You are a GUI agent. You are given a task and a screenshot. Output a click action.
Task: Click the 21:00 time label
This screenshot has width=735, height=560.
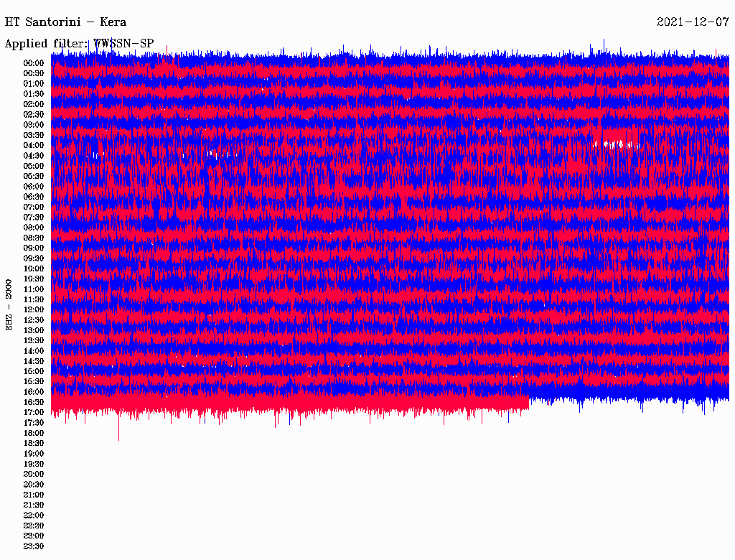[34, 495]
